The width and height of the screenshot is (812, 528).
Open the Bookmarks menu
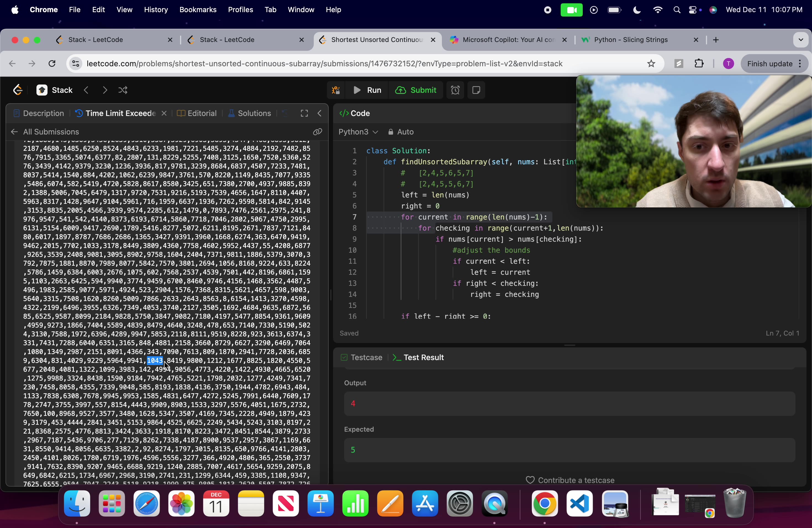[198, 10]
